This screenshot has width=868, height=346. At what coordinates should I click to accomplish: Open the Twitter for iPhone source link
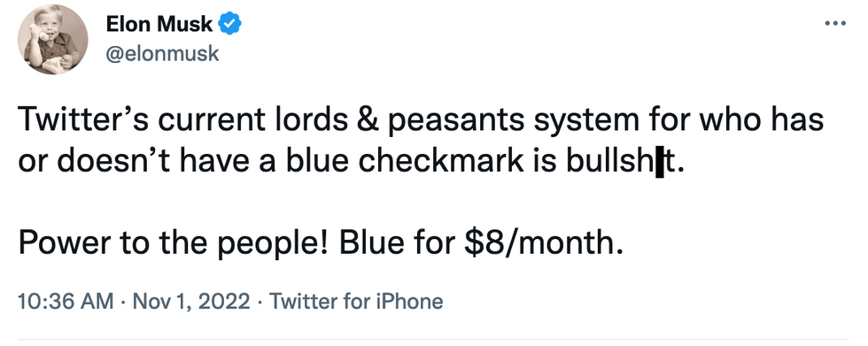point(355,302)
